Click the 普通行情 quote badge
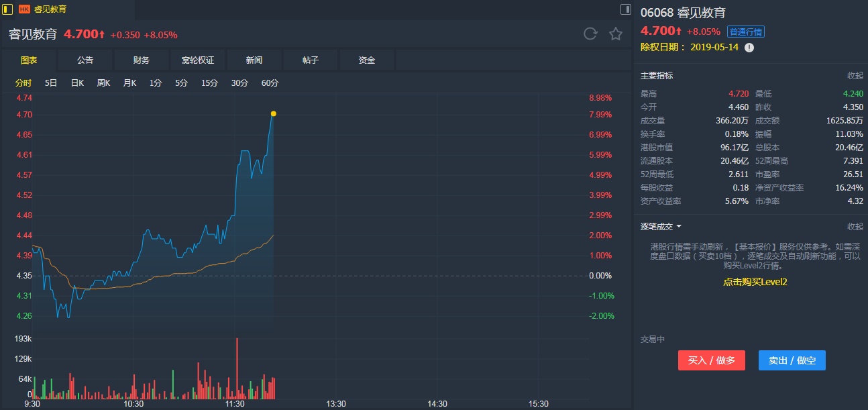The height and width of the screenshot is (410, 868). tap(746, 32)
